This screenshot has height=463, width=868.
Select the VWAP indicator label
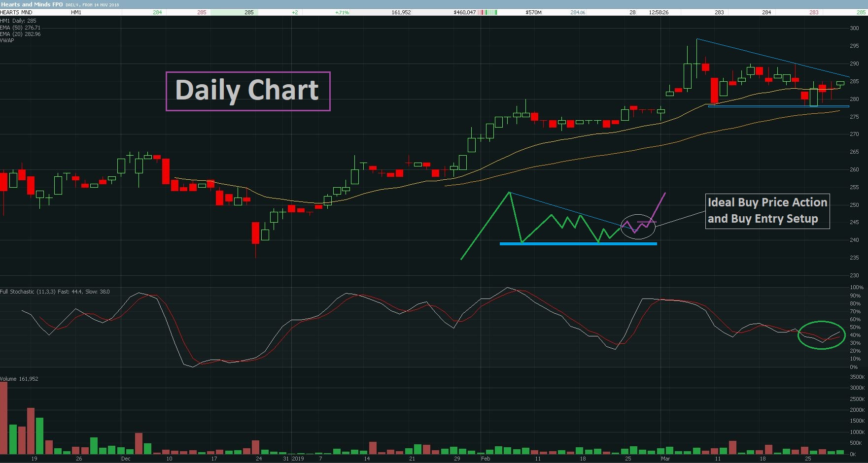click(x=7, y=40)
